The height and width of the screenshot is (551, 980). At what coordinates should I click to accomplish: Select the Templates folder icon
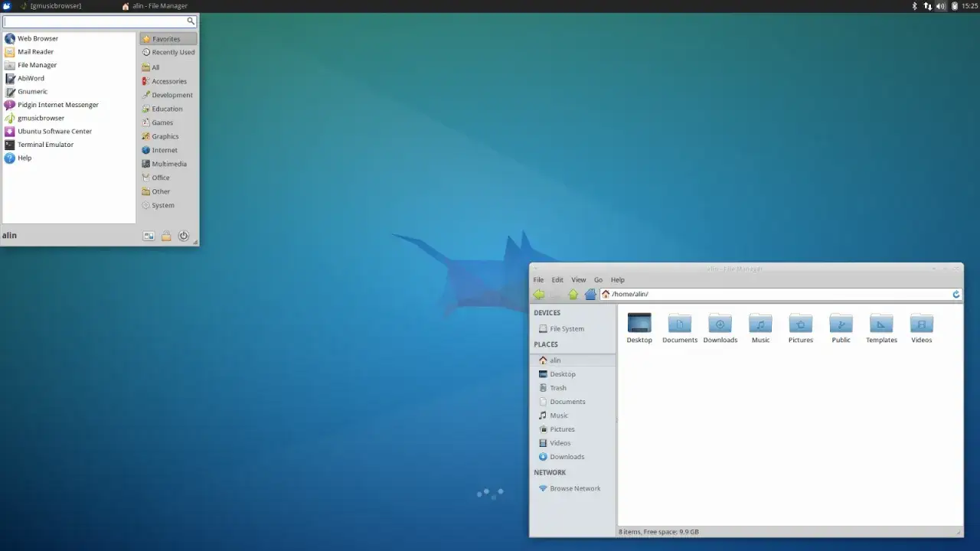point(881,323)
